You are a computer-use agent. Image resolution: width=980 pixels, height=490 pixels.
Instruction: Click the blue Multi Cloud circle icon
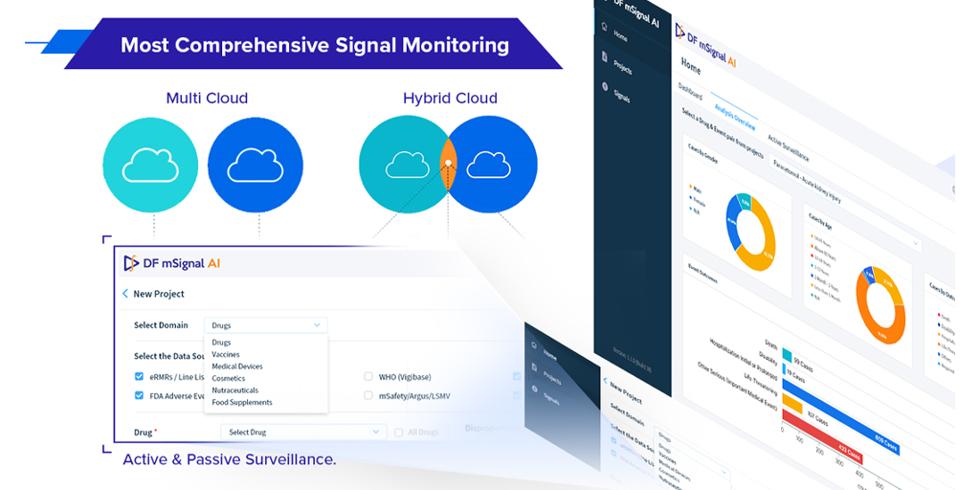(x=255, y=165)
